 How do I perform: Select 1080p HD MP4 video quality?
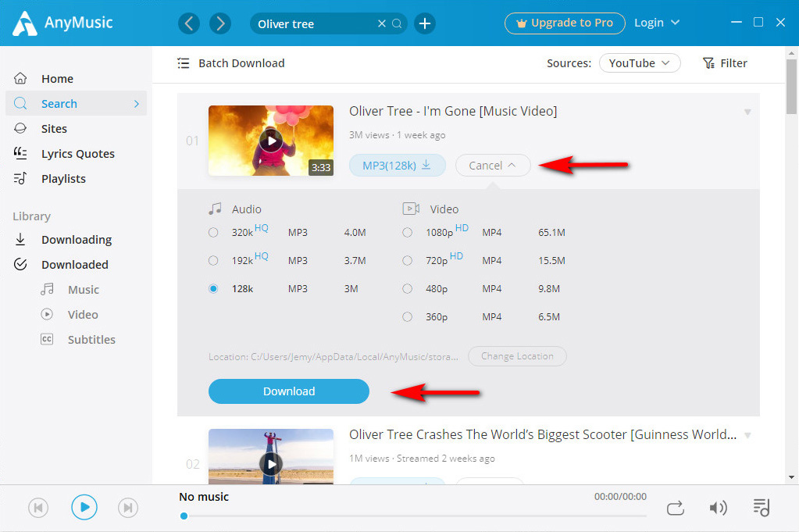(x=407, y=232)
